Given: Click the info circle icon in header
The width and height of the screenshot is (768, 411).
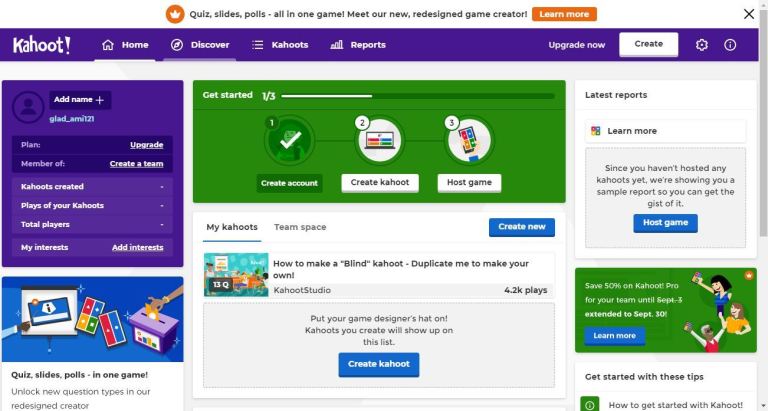Looking at the screenshot, I should [730, 45].
